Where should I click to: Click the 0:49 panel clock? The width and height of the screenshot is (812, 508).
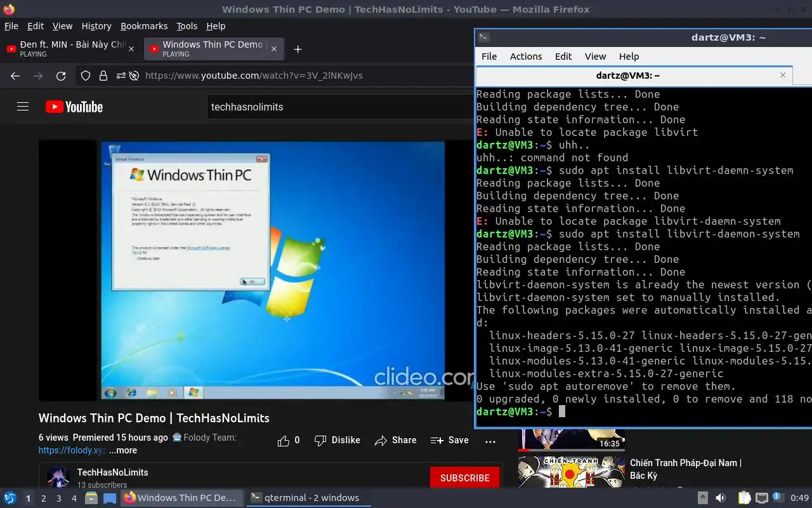click(x=799, y=498)
